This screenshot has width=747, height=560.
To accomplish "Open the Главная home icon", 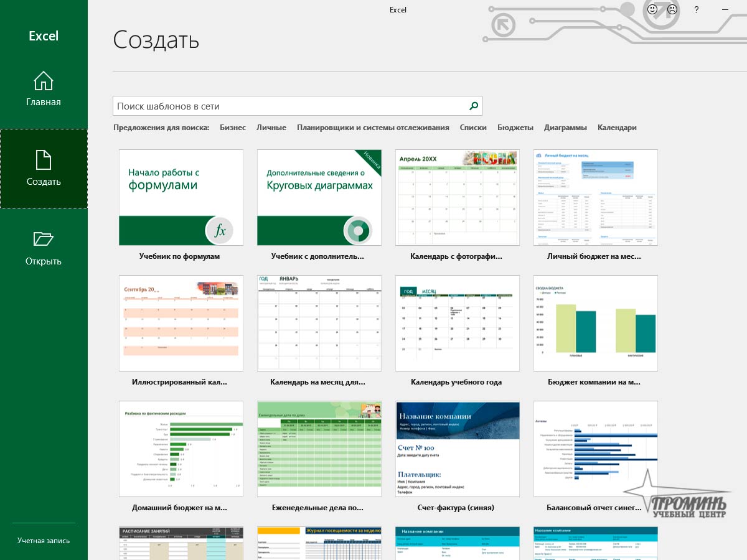I will 43,81.
